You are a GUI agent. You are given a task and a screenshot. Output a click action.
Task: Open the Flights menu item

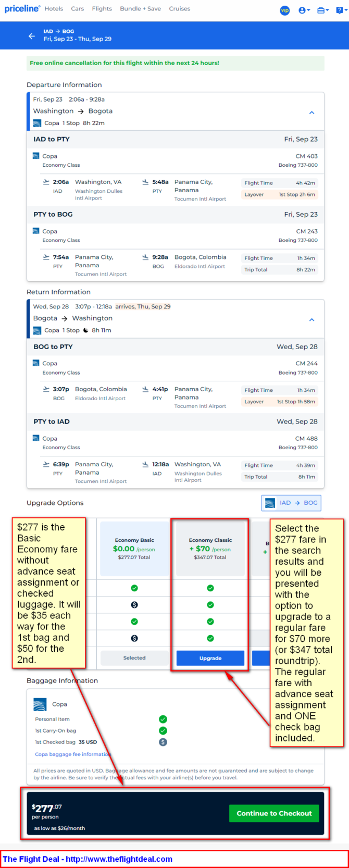point(102,9)
